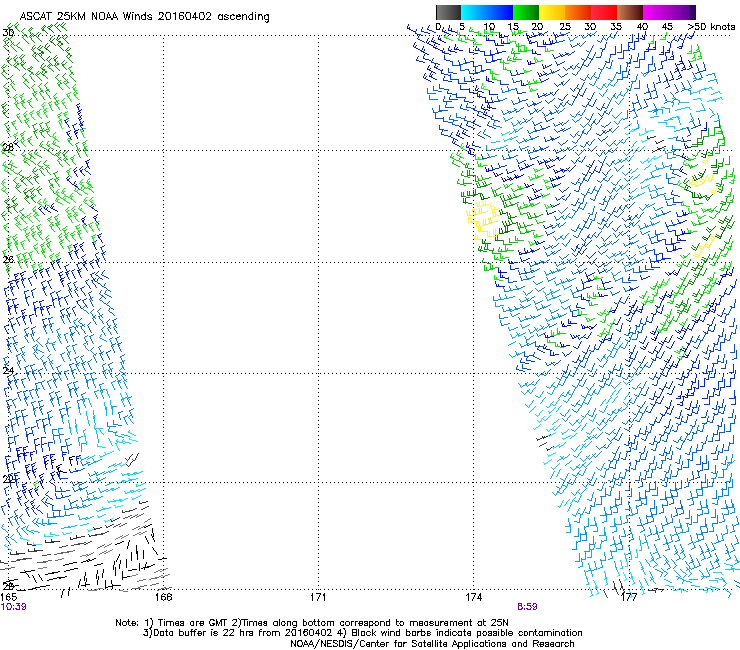Click the '40' legend scale label

[x=642, y=27]
